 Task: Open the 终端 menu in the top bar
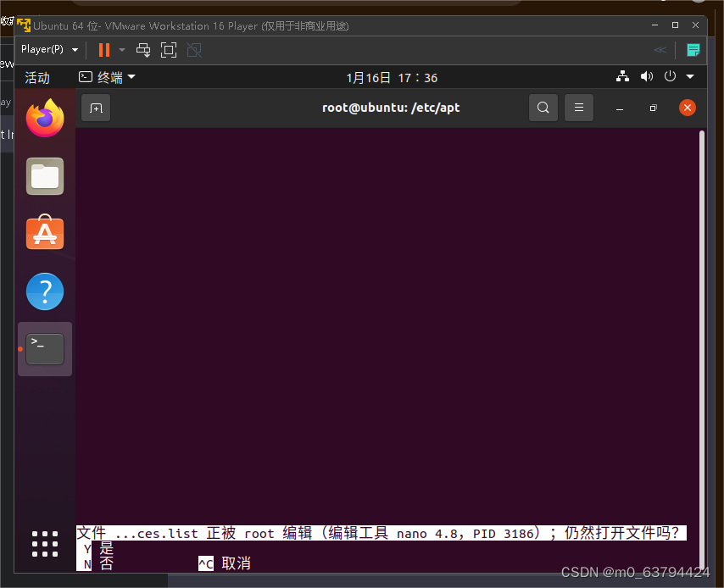[x=106, y=76]
